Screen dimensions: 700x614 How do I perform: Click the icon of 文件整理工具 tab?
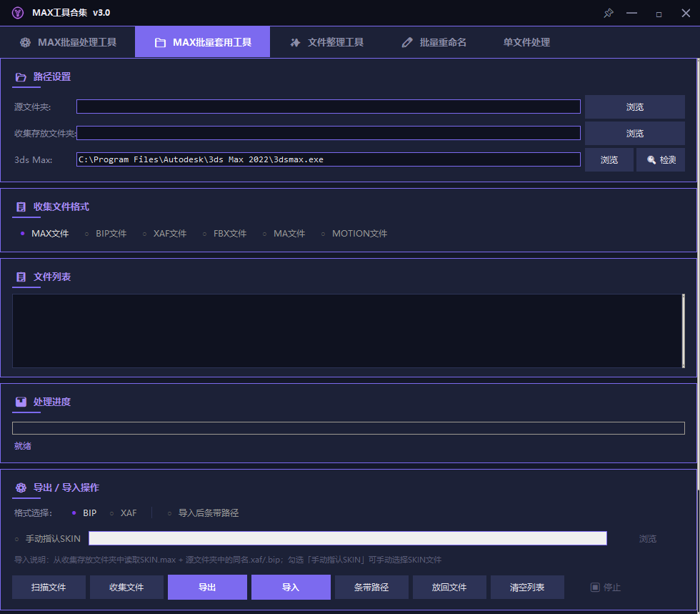295,42
